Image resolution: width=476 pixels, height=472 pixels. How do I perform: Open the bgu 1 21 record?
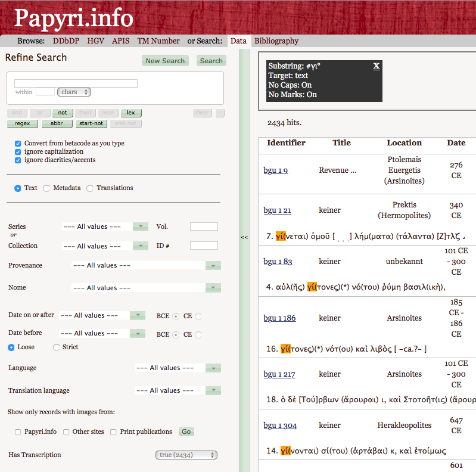pyautogui.click(x=277, y=210)
